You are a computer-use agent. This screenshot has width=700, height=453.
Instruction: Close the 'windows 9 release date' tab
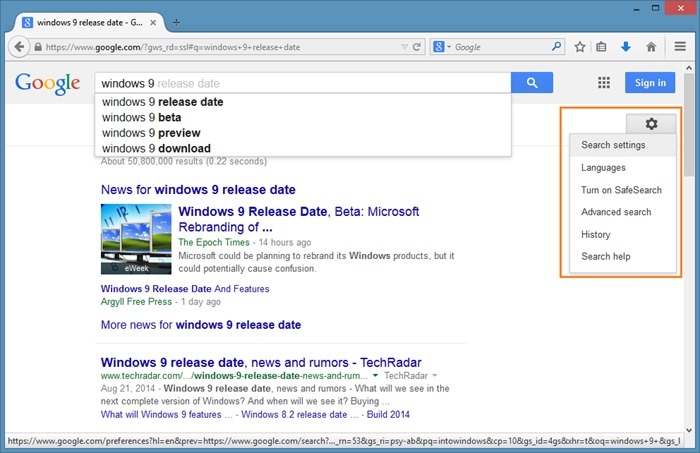click(153, 22)
